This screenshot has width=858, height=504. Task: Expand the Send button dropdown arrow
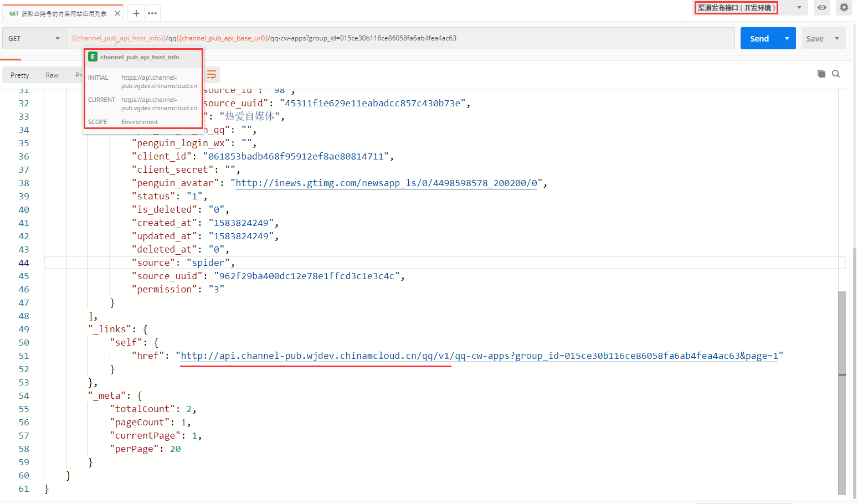(x=787, y=39)
